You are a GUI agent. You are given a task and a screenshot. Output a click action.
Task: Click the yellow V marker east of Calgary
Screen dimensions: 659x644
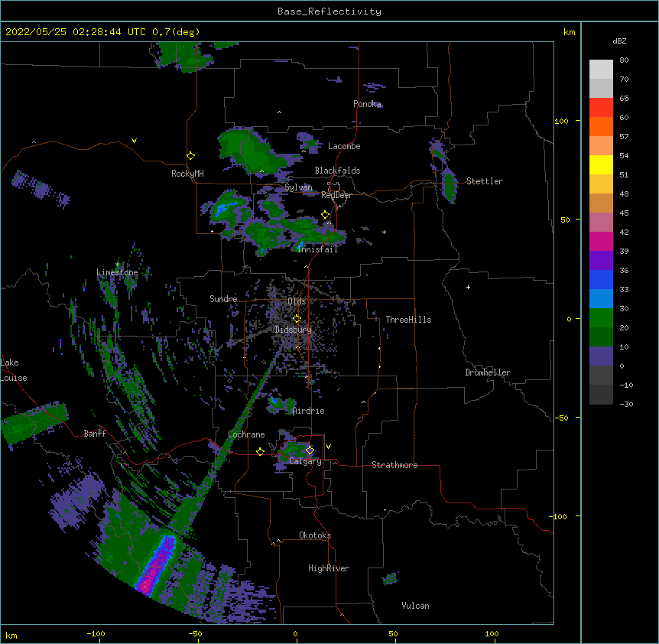[328, 447]
